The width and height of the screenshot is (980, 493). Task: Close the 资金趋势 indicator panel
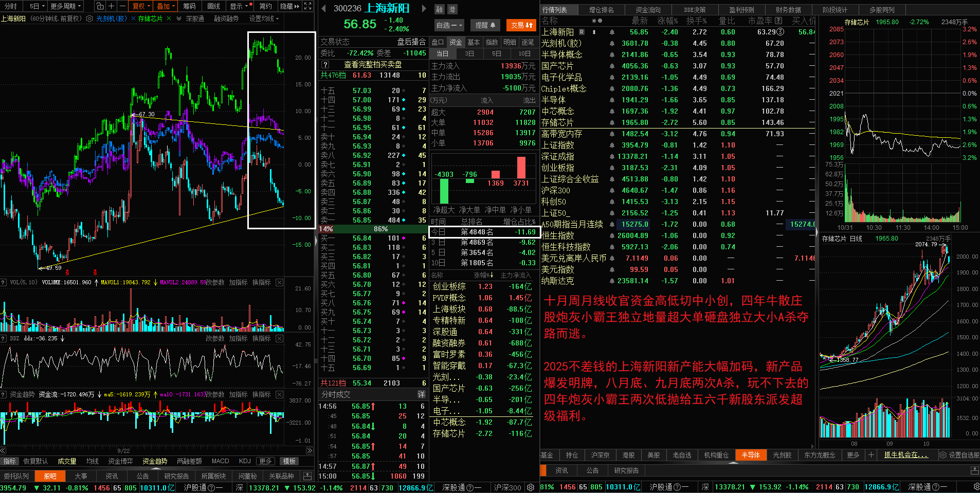279,394
